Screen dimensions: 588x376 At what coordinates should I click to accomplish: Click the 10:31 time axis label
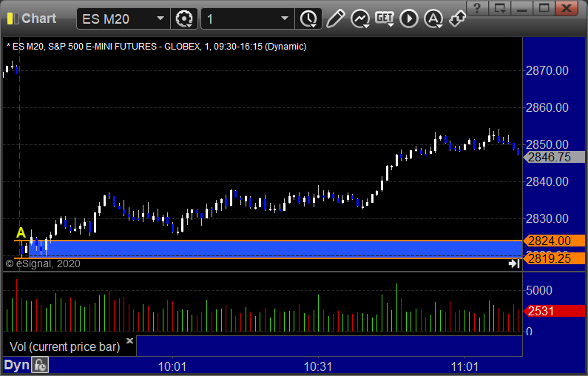pos(318,366)
